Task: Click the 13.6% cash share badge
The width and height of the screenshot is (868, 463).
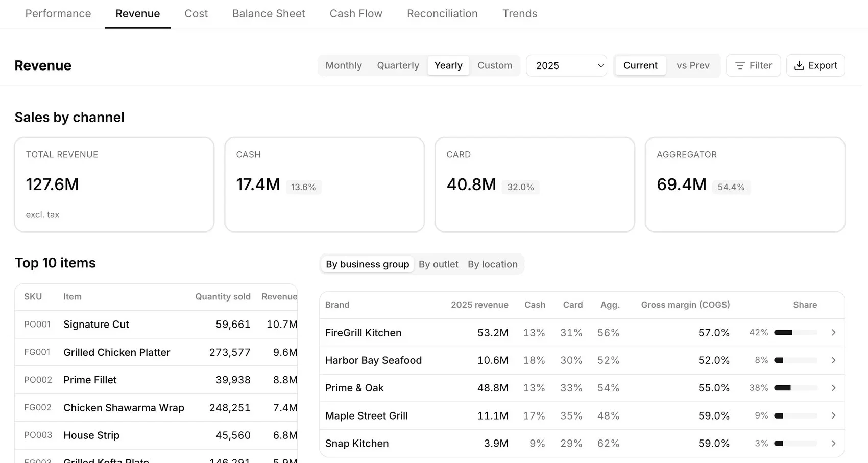Action: click(303, 187)
